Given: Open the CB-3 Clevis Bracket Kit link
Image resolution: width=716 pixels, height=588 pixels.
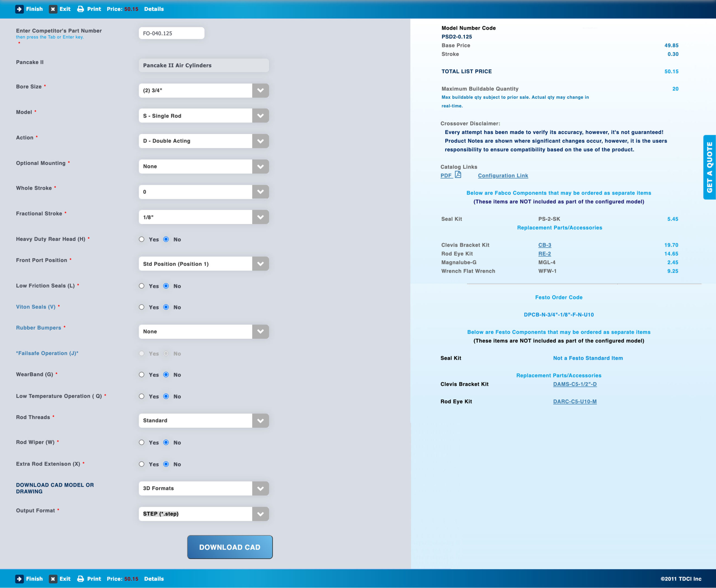Looking at the screenshot, I should point(544,244).
